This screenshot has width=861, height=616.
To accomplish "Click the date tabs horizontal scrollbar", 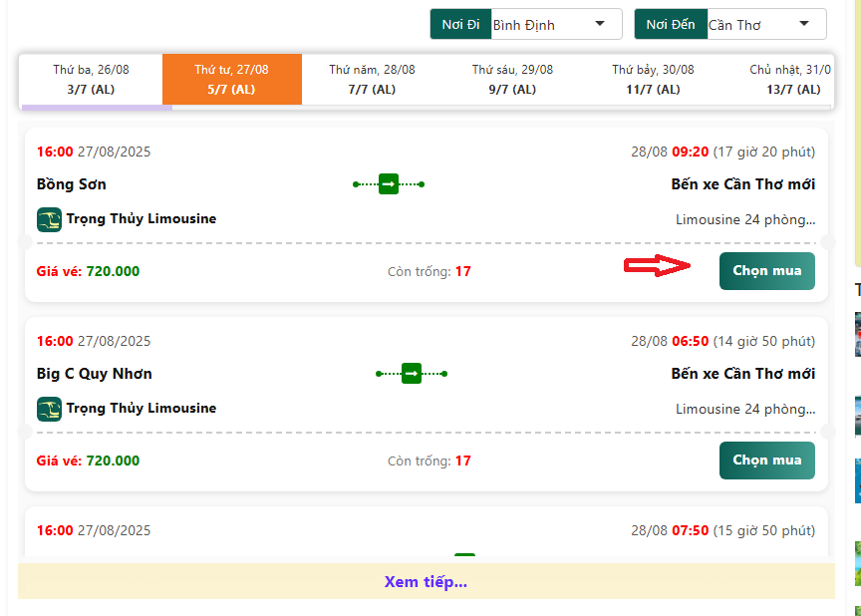I will tap(97, 107).
